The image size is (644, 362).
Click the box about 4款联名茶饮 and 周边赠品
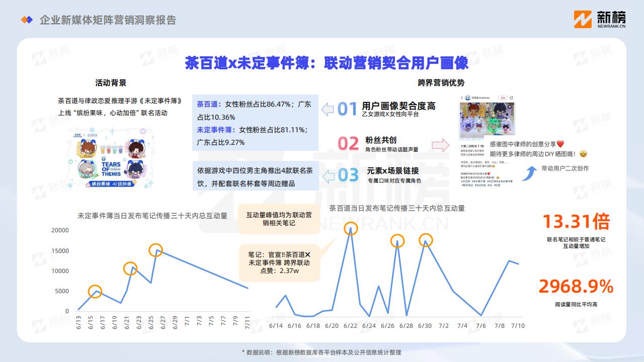(x=256, y=175)
